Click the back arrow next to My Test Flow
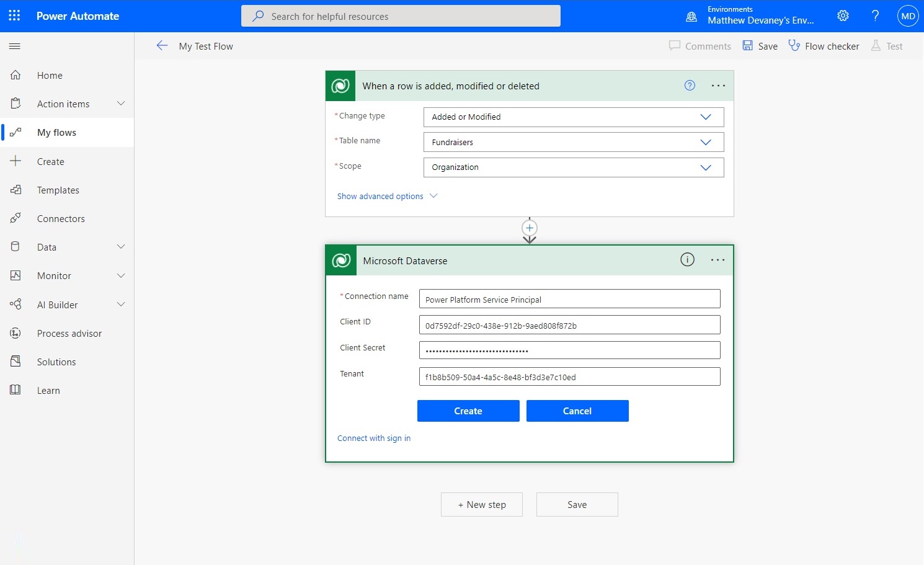This screenshot has width=924, height=565. tap(162, 45)
